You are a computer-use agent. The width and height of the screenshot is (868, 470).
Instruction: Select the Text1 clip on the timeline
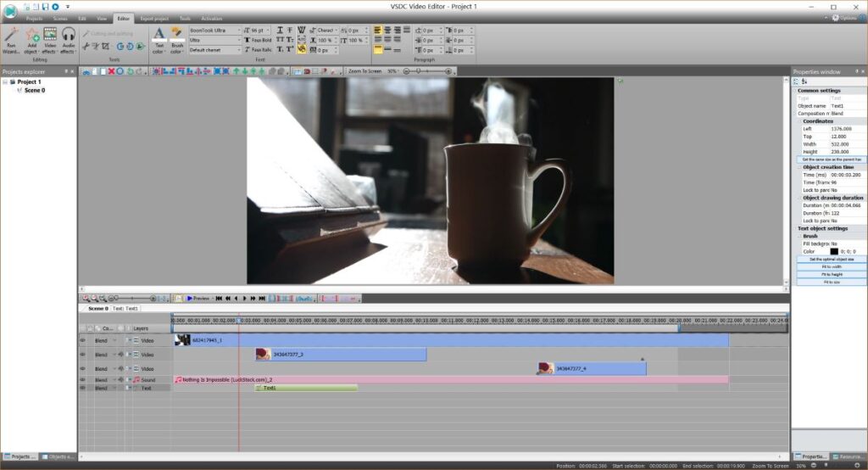pos(305,388)
